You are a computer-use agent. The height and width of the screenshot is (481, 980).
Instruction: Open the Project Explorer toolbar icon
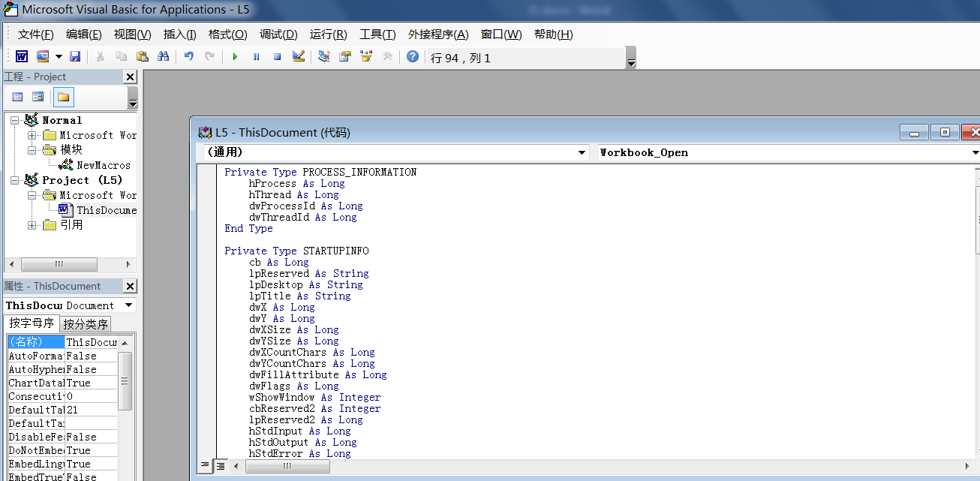coord(324,56)
